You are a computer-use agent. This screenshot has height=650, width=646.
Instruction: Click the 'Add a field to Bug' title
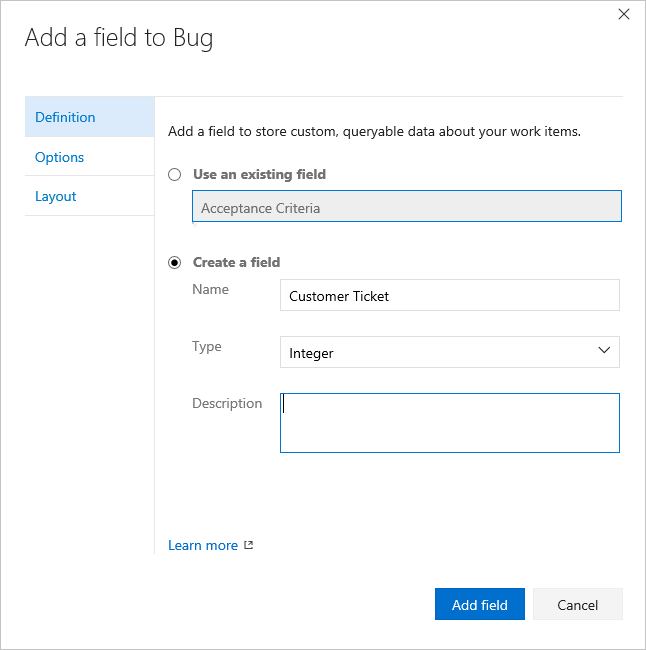click(119, 38)
